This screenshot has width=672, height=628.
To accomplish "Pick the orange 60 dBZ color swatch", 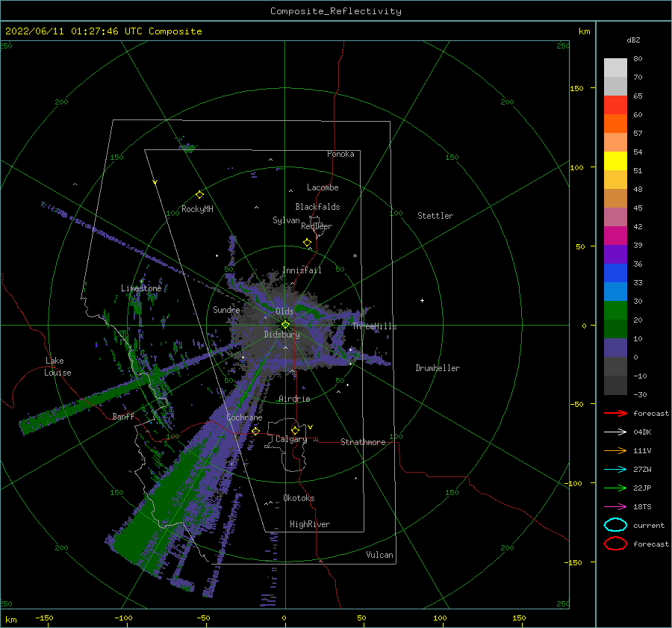I will [615, 123].
